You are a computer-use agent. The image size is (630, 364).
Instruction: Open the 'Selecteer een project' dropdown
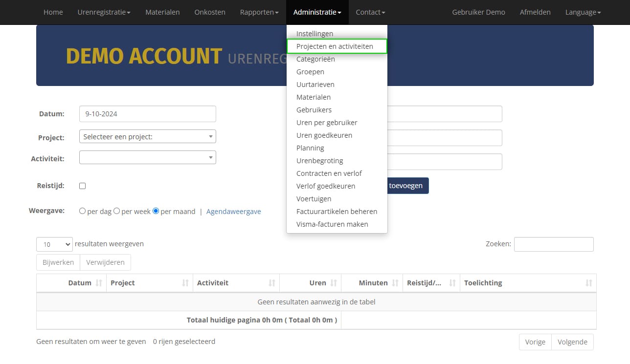pos(147,137)
